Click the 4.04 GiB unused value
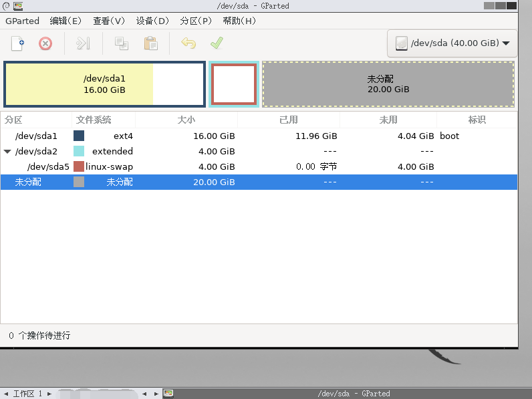Image resolution: width=532 pixels, height=399 pixels. pyautogui.click(x=416, y=136)
